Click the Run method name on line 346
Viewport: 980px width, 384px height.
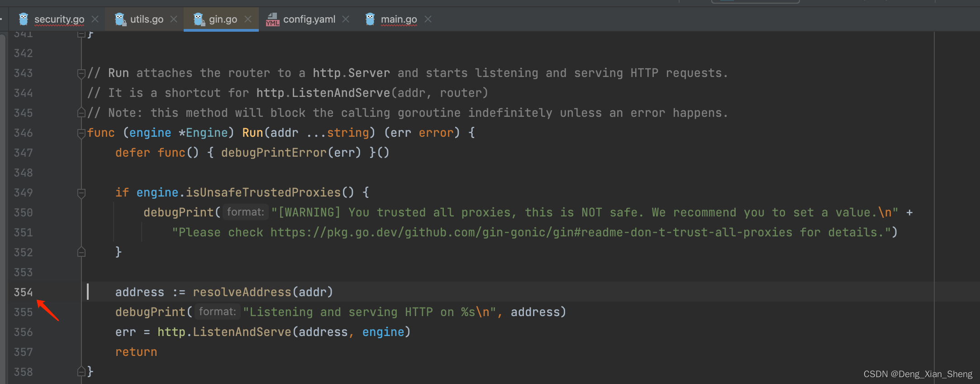point(252,133)
